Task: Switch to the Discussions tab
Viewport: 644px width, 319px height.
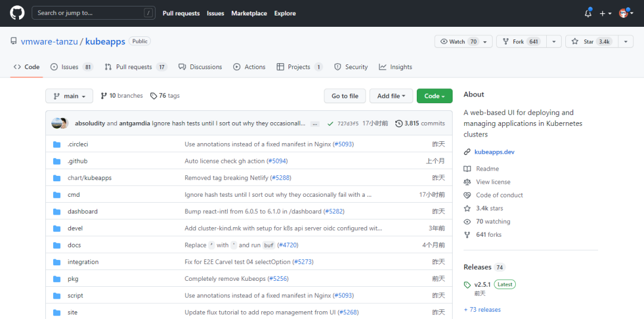Action: [200, 67]
